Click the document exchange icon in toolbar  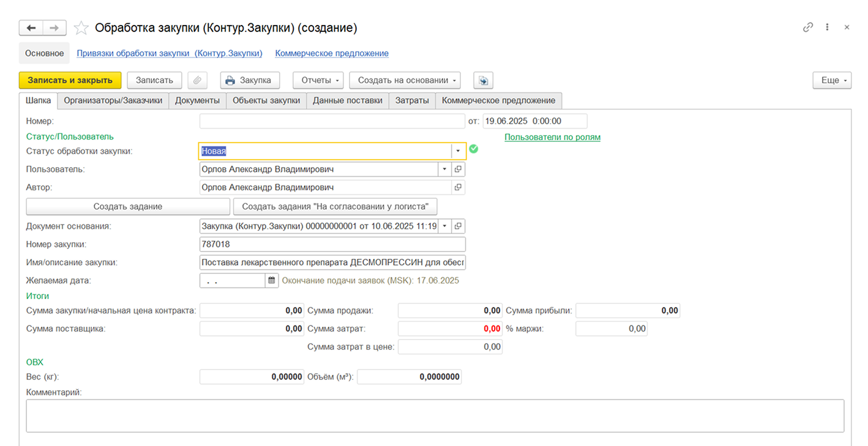tap(483, 80)
